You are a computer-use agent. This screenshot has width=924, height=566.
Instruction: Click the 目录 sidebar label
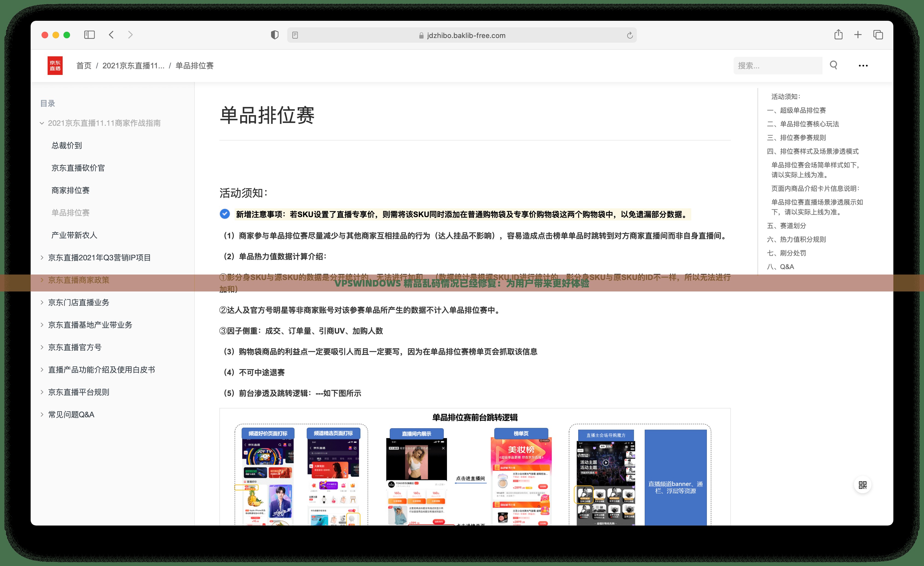click(48, 103)
